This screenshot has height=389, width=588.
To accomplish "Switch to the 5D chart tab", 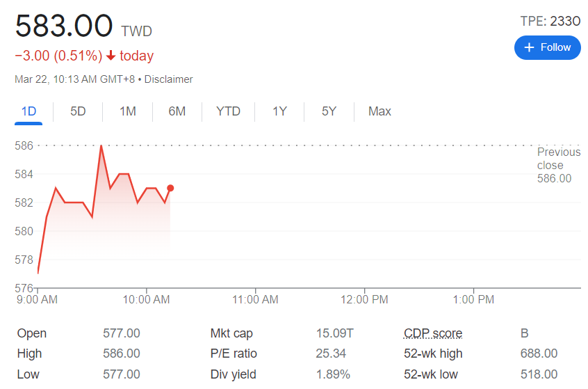I will tap(78, 111).
